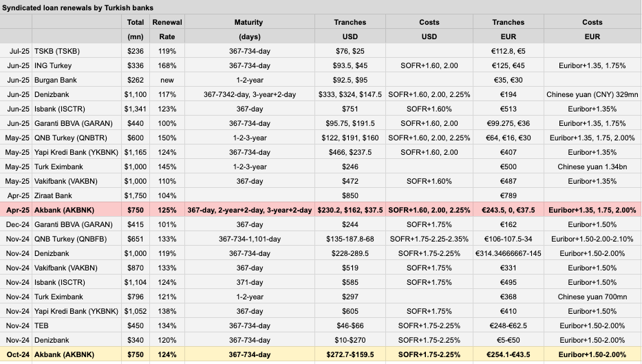Viewport: 642px width, 364px height.
Task: Select the 'Tranches EUR' column header
Action: pyautogui.click(x=508, y=29)
